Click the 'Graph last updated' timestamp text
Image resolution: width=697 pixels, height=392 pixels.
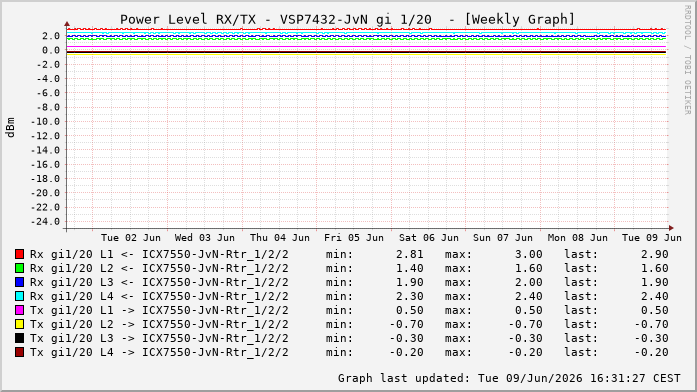509,378
